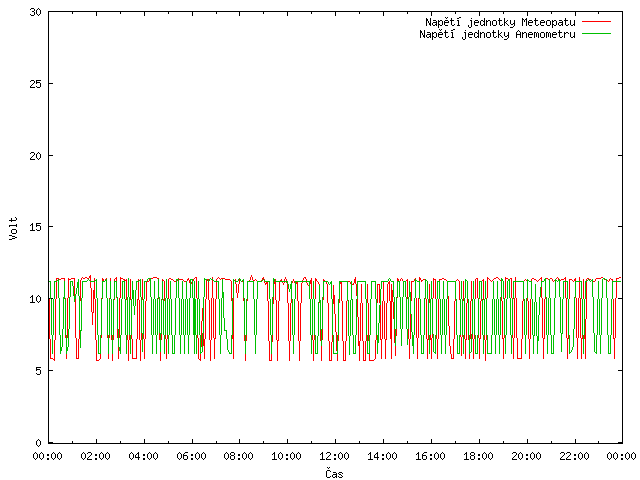Click legend label 'Napětí jednotky Anemometru'
Viewport: 640px width, 480px height.
(497, 34)
